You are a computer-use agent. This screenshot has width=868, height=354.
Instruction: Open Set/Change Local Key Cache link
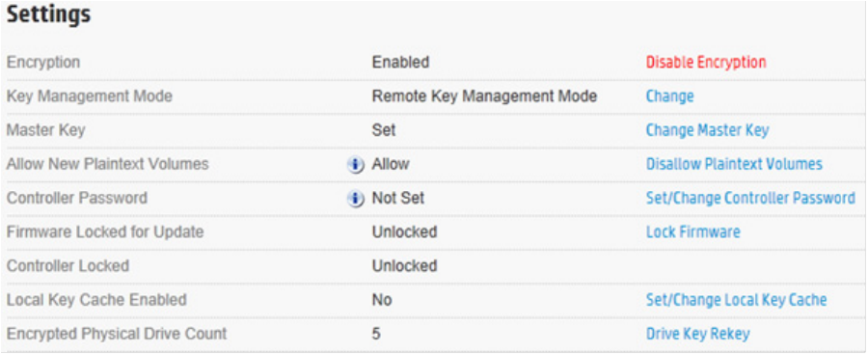click(736, 300)
